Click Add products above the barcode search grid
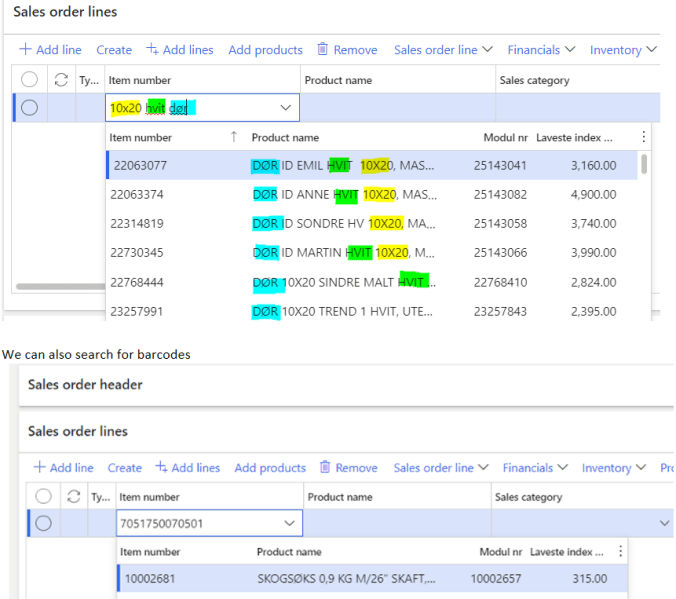 coord(270,468)
